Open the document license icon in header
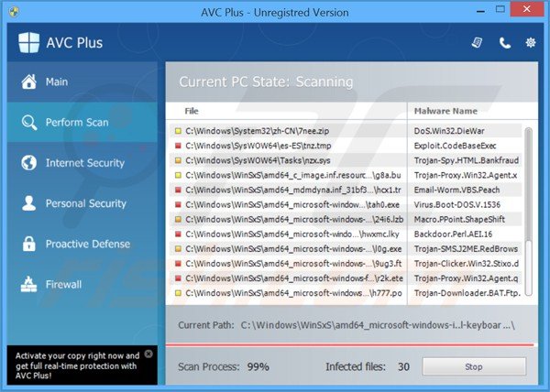The height and width of the screenshot is (392, 550). 477,43
